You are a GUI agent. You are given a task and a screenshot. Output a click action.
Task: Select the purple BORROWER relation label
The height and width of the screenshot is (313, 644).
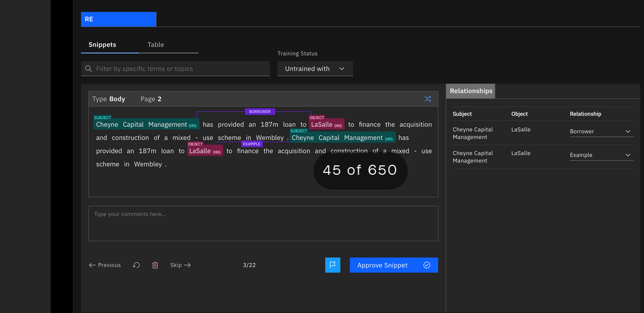[260, 112]
